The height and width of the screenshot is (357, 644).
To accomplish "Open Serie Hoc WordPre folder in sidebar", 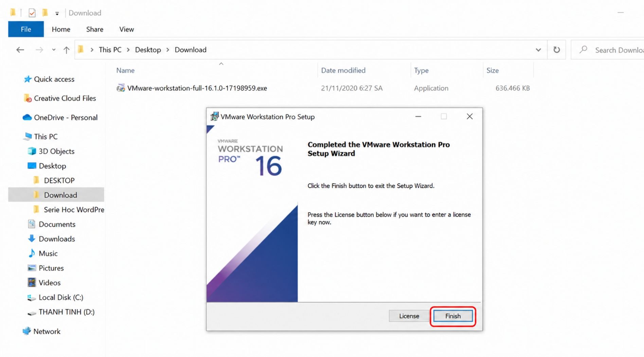I will click(x=74, y=210).
